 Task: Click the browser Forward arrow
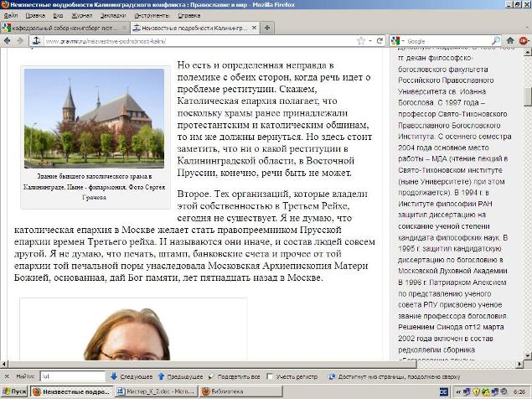point(20,41)
